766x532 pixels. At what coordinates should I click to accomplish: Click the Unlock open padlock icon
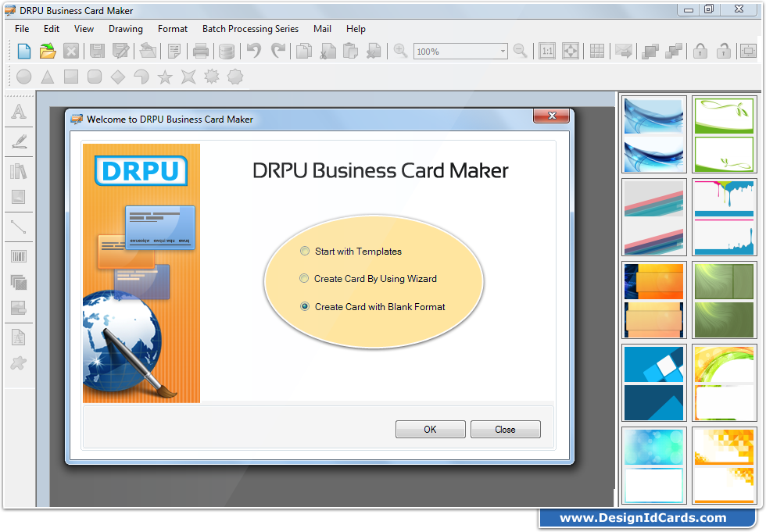click(724, 51)
